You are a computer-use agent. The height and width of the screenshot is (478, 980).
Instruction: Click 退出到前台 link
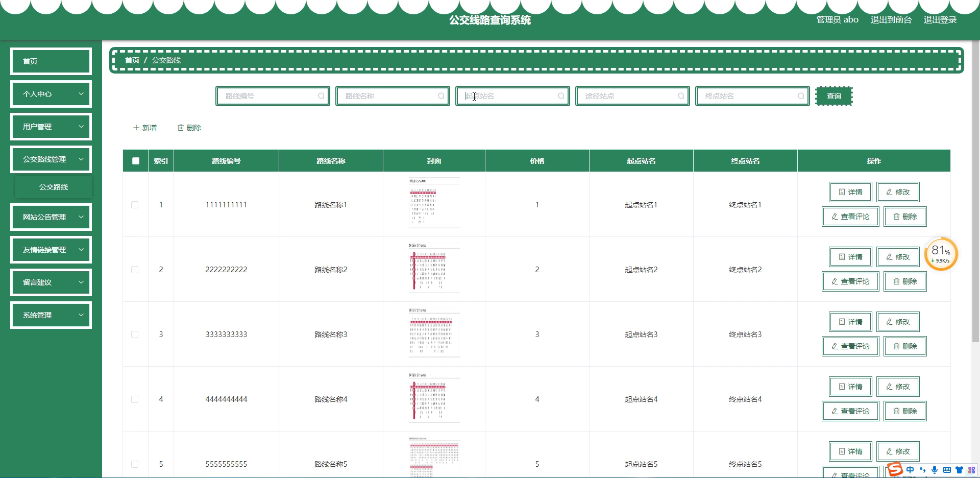(x=891, y=20)
